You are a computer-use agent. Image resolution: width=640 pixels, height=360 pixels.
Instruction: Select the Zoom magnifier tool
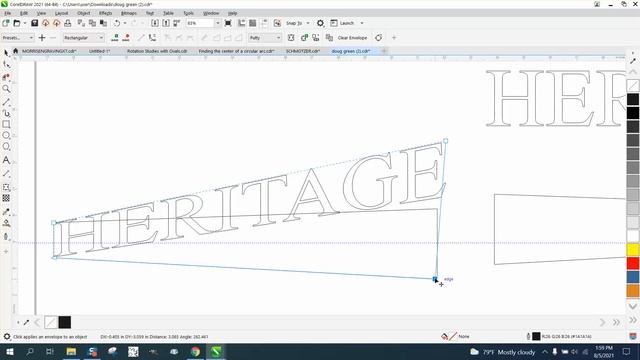[6, 89]
